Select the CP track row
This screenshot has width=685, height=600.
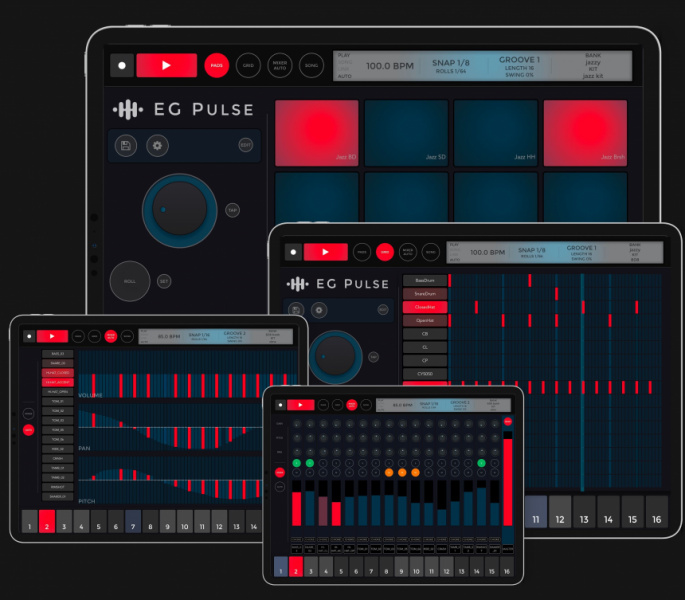425,361
